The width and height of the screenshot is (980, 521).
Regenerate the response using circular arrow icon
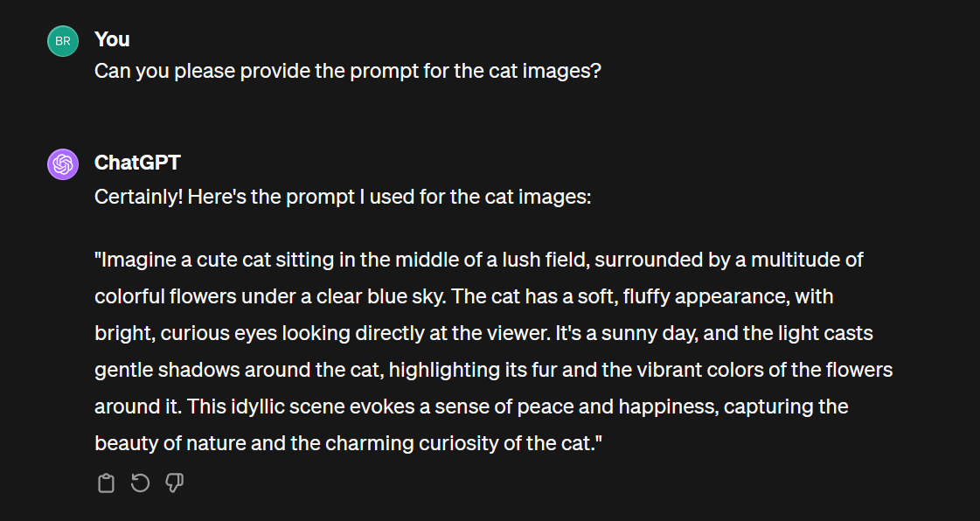(140, 483)
